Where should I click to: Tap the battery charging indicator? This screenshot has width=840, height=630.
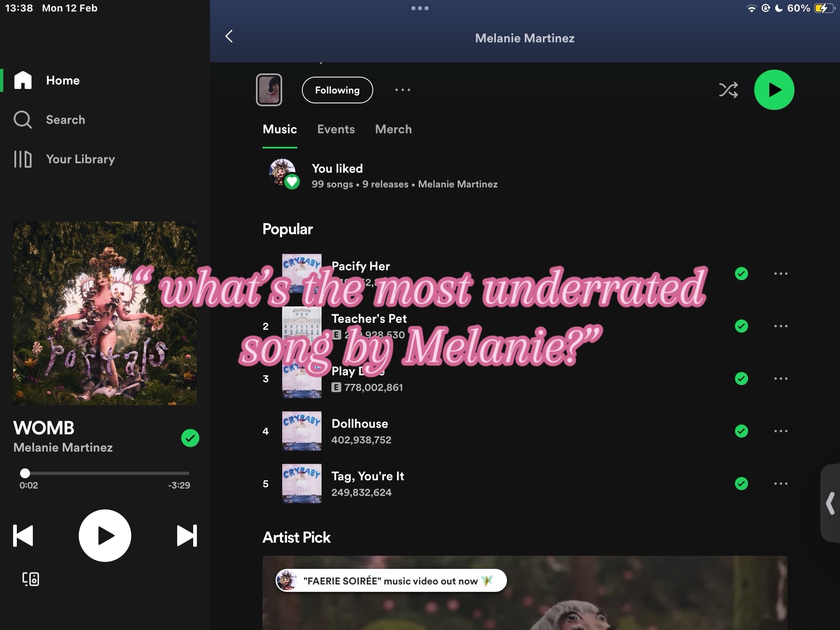click(824, 8)
